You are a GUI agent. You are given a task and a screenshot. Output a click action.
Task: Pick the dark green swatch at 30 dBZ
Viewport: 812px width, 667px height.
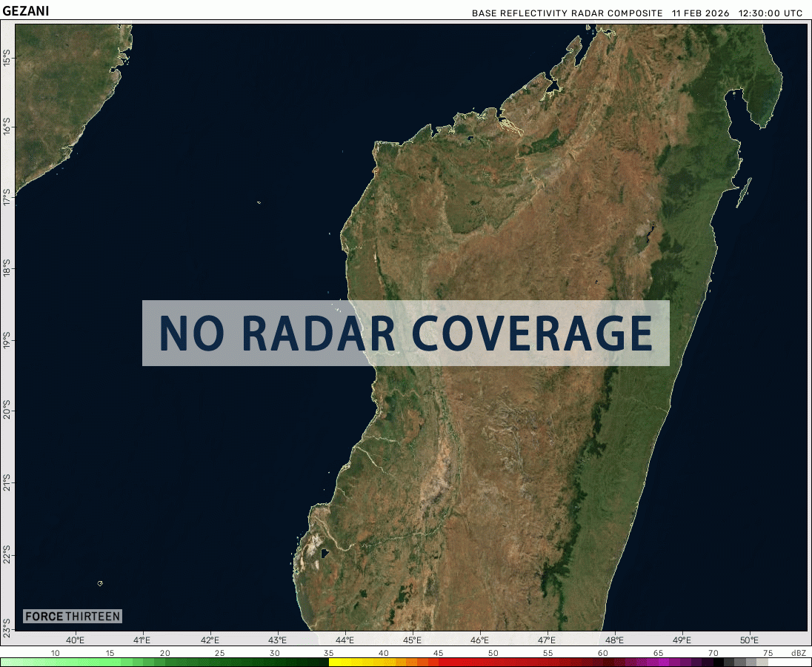click(x=275, y=662)
